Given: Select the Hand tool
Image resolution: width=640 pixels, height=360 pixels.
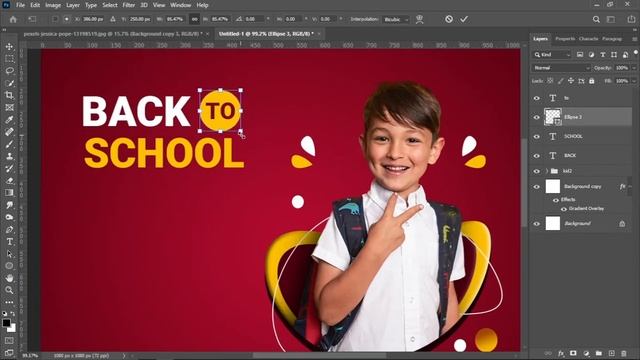Looking at the screenshot, I should point(9,278).
